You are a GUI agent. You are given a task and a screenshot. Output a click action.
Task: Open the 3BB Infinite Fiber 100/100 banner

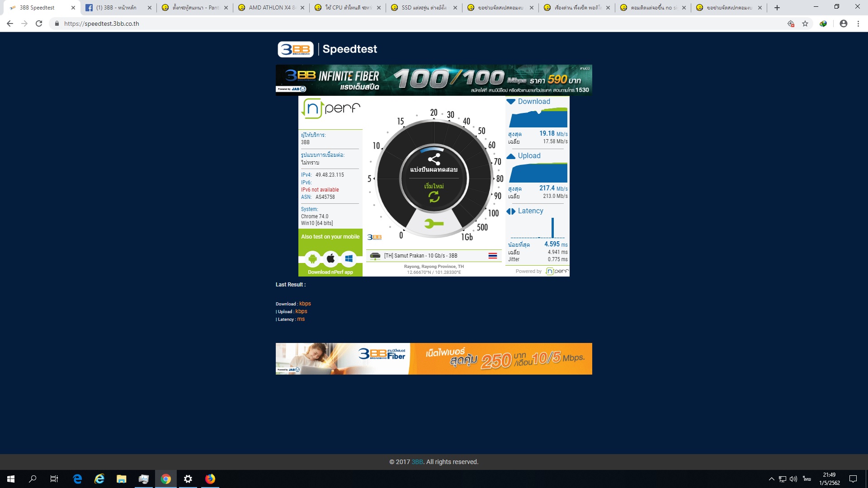[x=434, y=80]
